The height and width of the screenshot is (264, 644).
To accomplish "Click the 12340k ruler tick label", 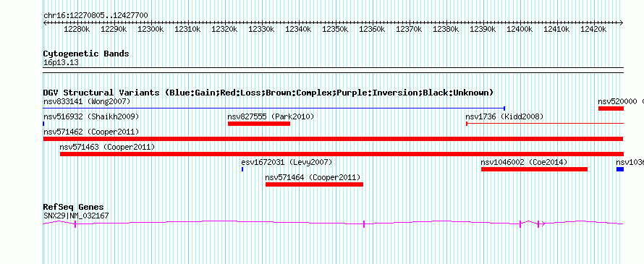I will [x=299, y=30].
